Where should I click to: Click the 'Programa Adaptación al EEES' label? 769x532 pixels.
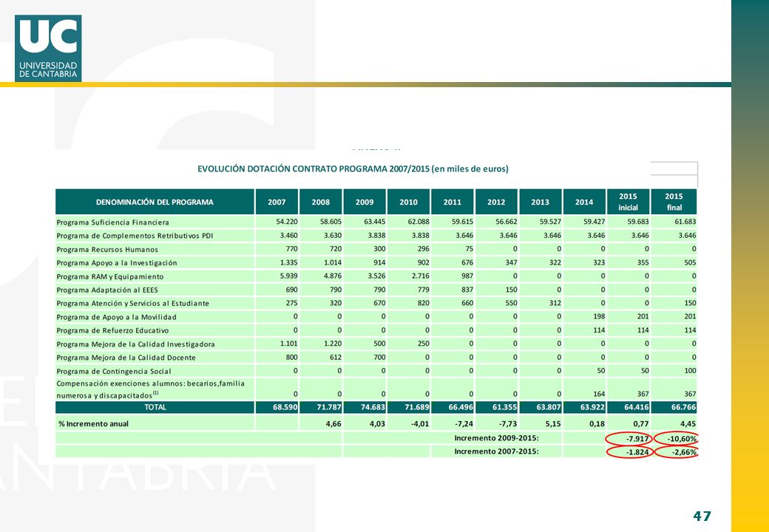coord(107,290)
